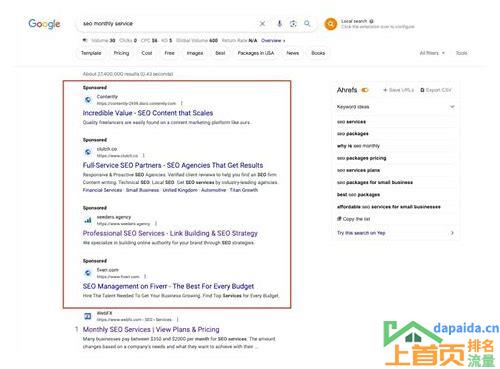Click the magnifier search icon
500x369 pixels.
click(x=307, y=23)
